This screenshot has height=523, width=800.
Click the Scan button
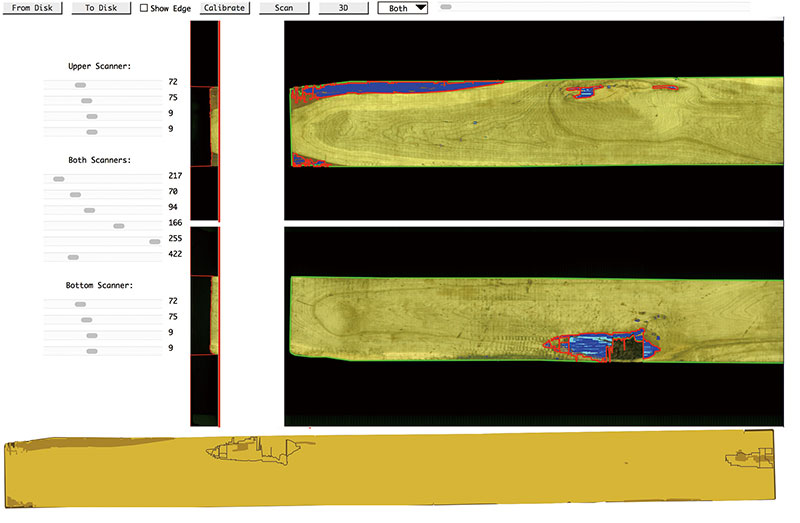[x=283, y=8]
